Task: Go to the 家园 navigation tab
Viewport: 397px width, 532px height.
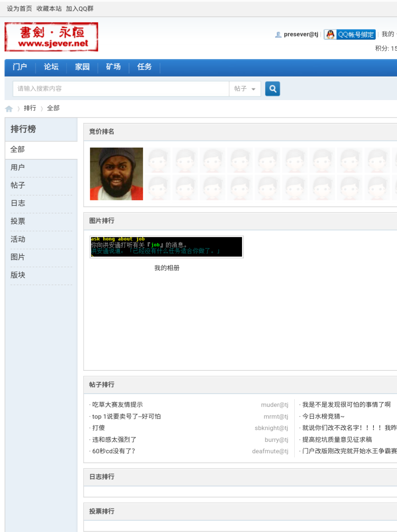Action: pos(82,67)
